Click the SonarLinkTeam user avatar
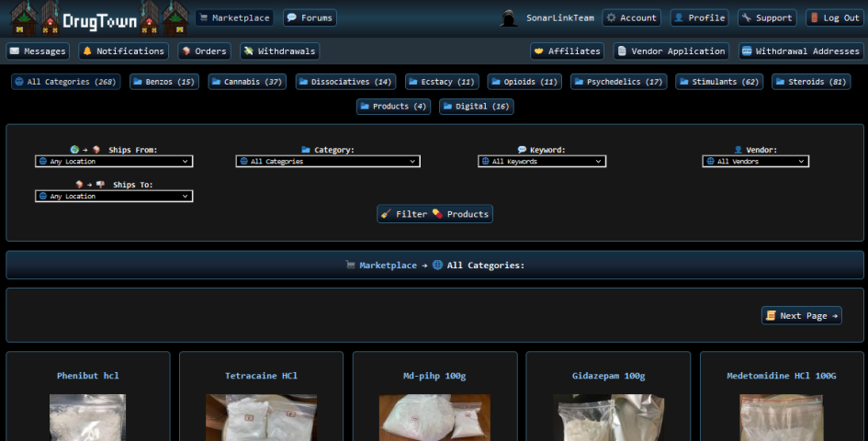Viewport: 868px width, 441px height. (509, 17)
